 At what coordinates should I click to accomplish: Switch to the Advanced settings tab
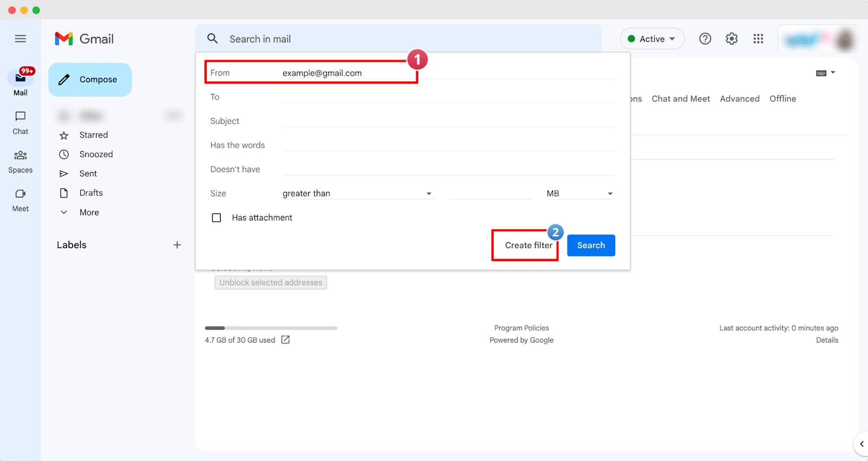(x=739, y=99)
